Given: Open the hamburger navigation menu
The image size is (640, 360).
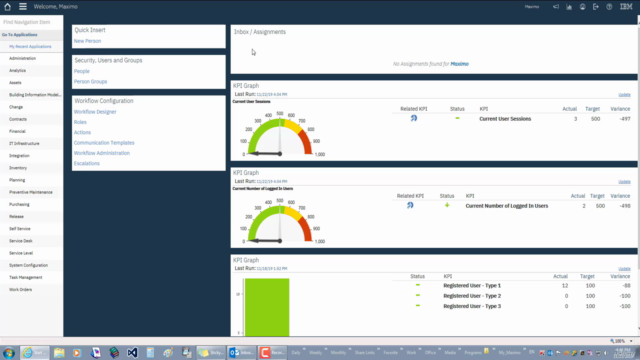Looking at the screenshot, I should [23, 7].
